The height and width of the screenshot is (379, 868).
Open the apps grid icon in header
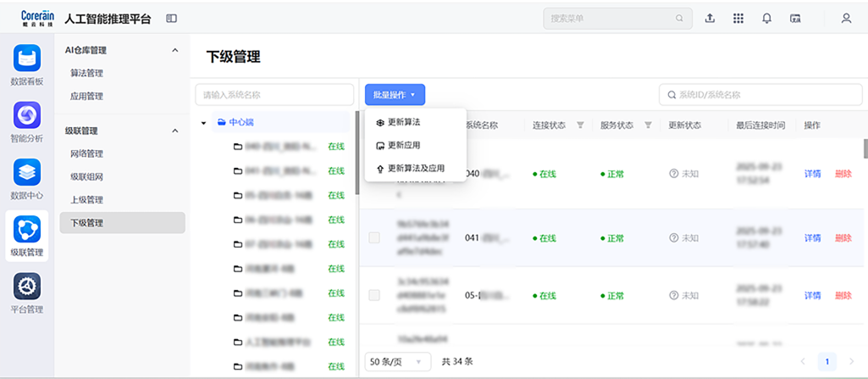pyautogui.click(x=738, y=18)
